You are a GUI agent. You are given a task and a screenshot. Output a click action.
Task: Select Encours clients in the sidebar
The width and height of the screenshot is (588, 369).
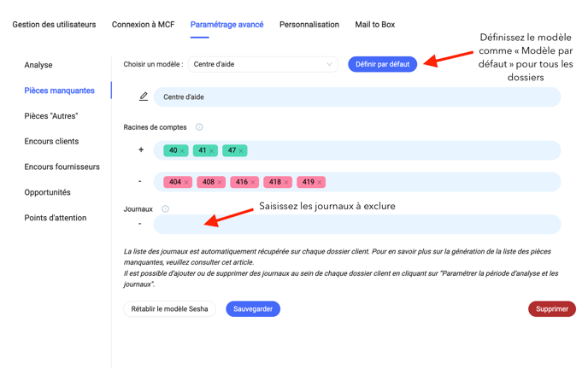pyautogui.click(x=51, y=142)
